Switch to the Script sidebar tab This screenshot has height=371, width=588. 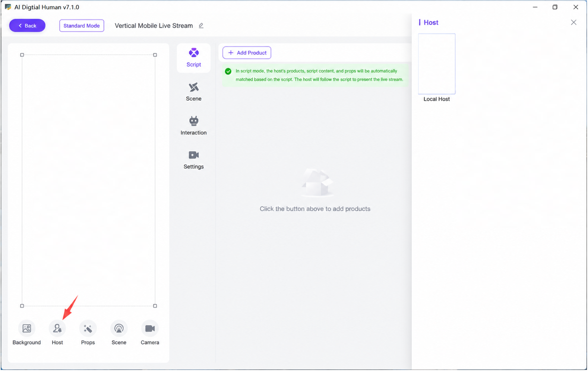194,58
